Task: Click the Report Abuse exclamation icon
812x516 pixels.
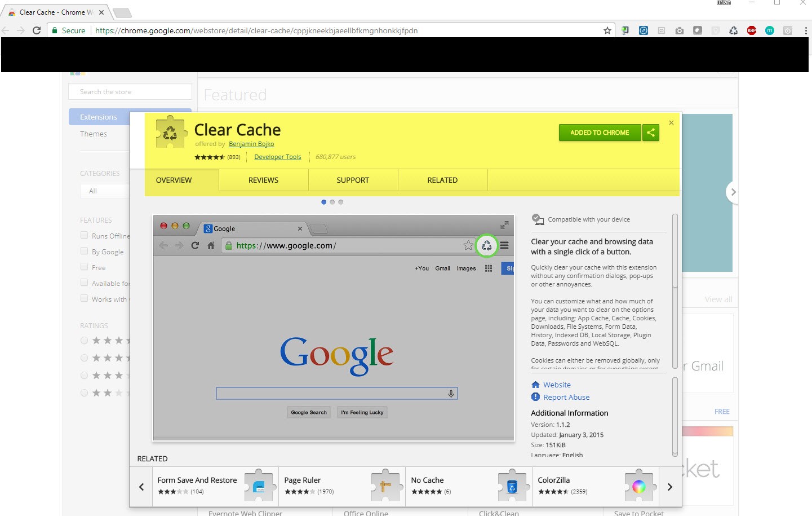Action: coord(535,397)
